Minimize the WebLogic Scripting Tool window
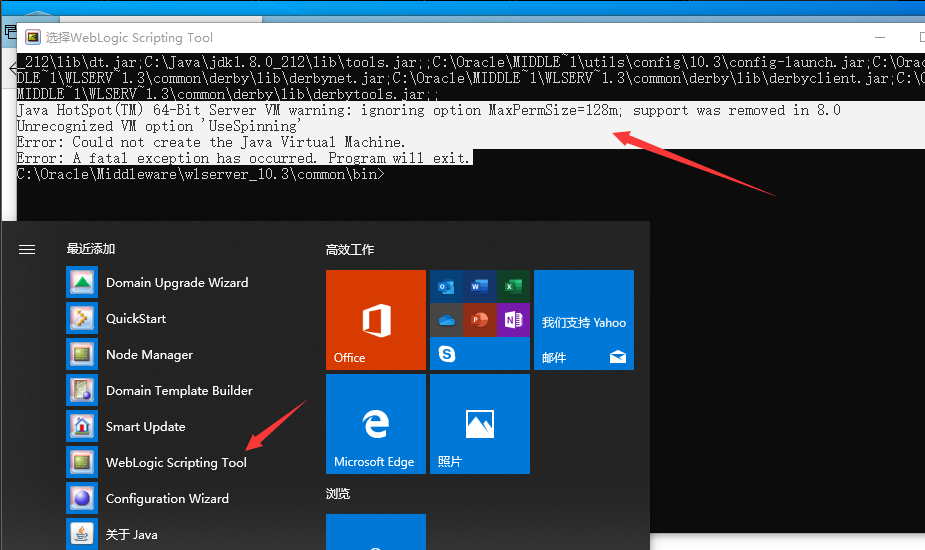The image size is (925, 550). click(x=880, y=37)
